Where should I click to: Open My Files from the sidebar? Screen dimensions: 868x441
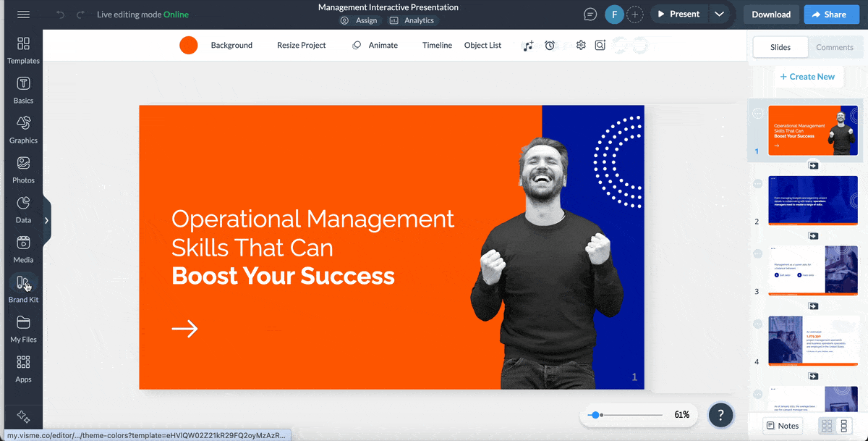[x=22, y=328]
